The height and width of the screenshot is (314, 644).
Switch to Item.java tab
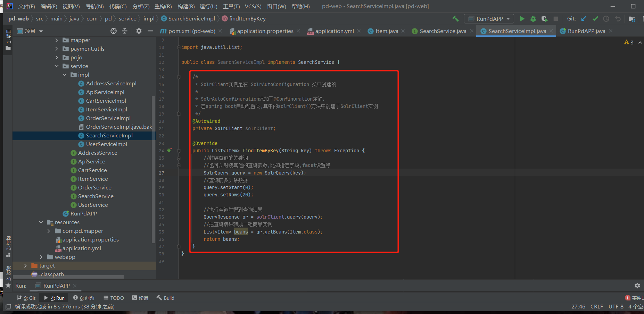pyautogui.click(x=387, y=31)
